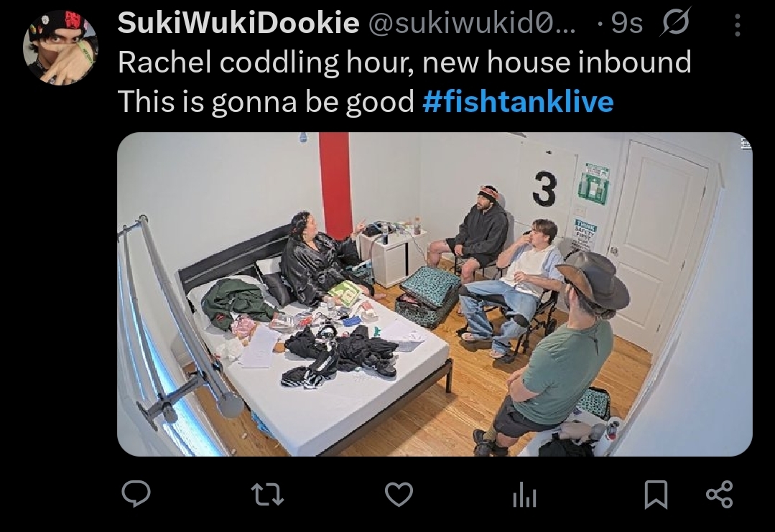Tap the Grok icon beside the timestamp
Image resolution: width=775 pixels, height=532 pixels.
click(675, 22)
